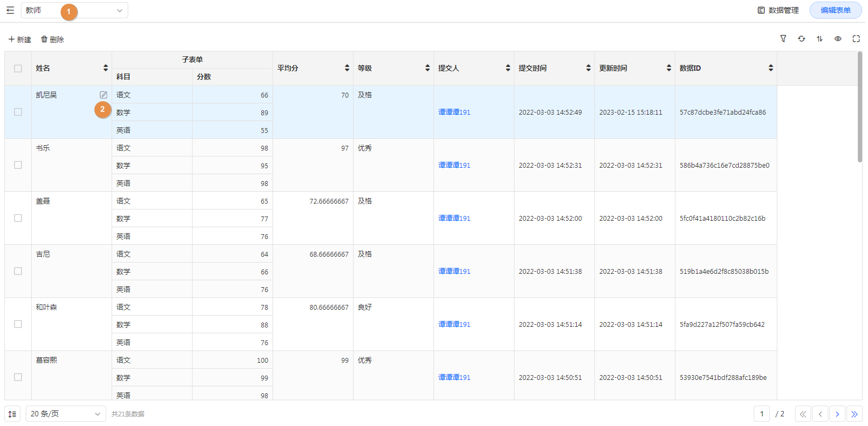
Task: Refresh the table data
Action: (x=801, y=39)
